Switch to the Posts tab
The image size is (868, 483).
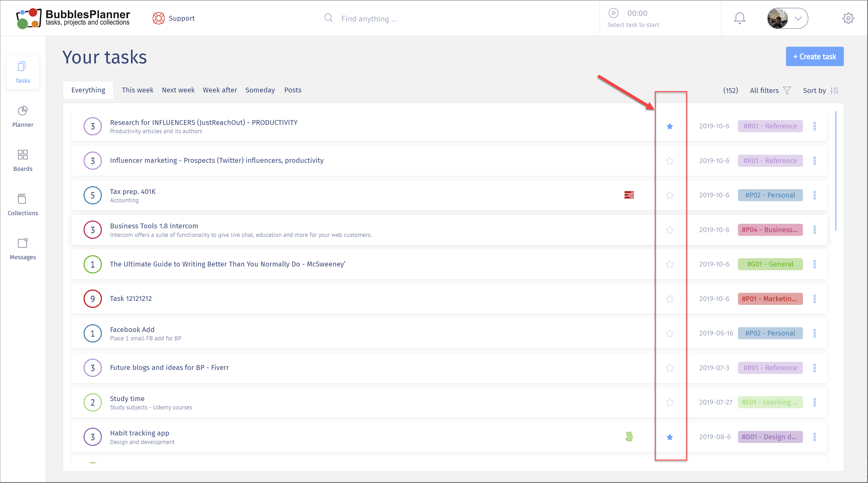coord(292,90)
